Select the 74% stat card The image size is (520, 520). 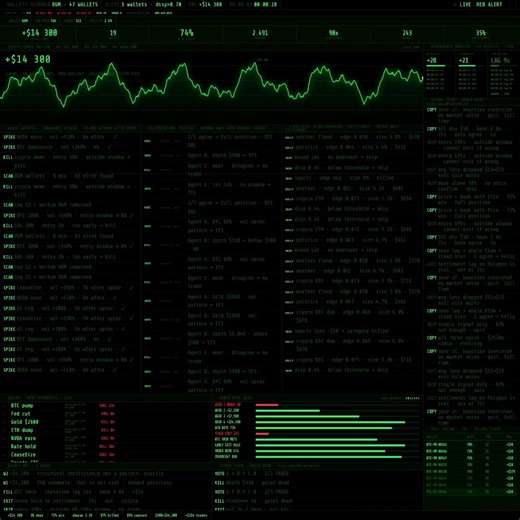coord(187,34)
